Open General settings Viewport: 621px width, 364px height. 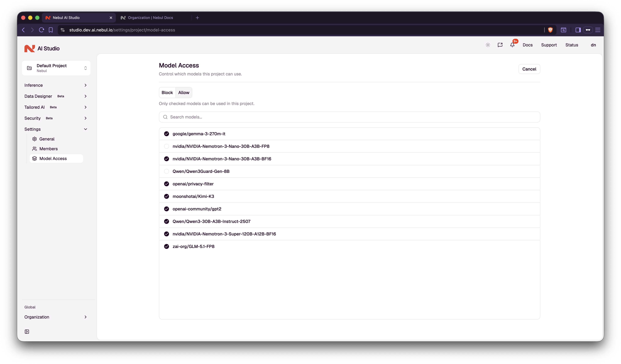(x=56, y=139)
